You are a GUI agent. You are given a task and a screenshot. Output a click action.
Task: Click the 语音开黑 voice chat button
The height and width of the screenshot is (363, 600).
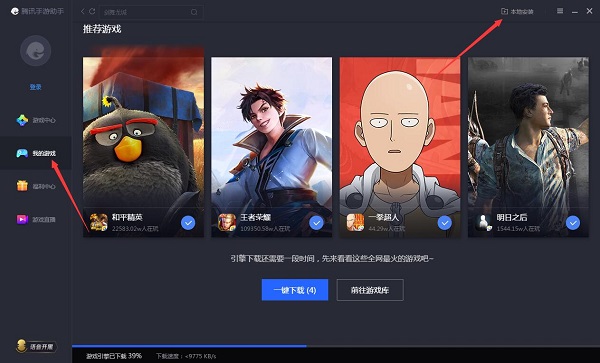pyautogui.click(x=37, y=347)
